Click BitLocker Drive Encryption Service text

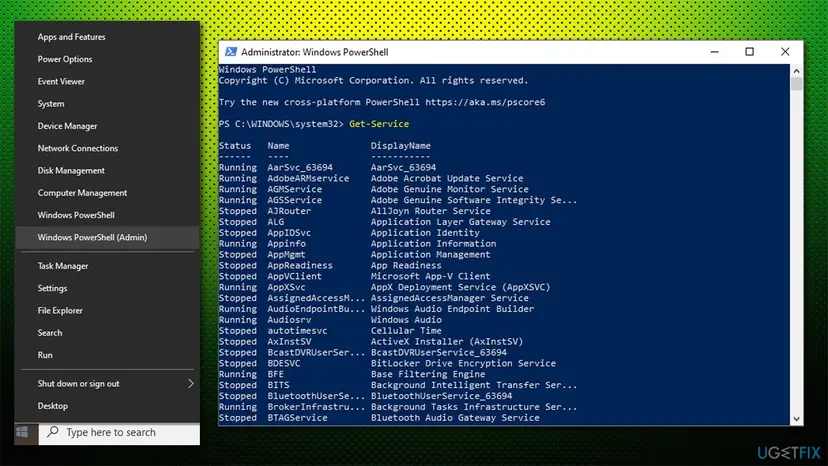pyautogui.click(x=463, y=363)
